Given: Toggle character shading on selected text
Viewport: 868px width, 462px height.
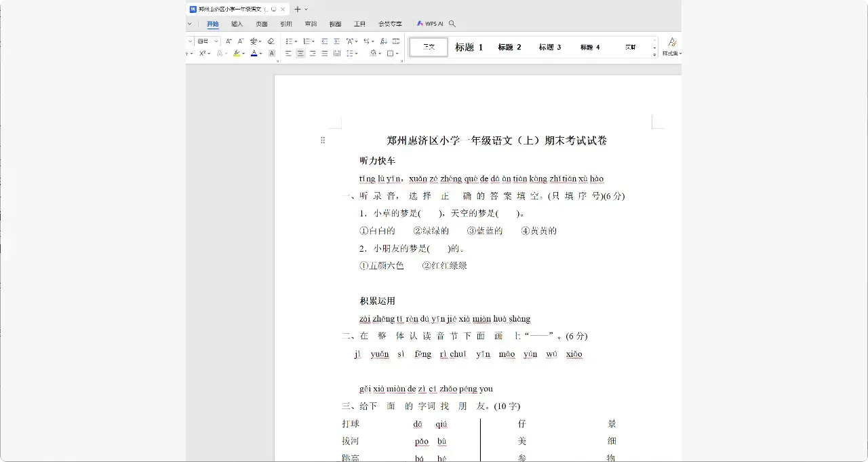Looking at the screenshot, I should [271, 54].
